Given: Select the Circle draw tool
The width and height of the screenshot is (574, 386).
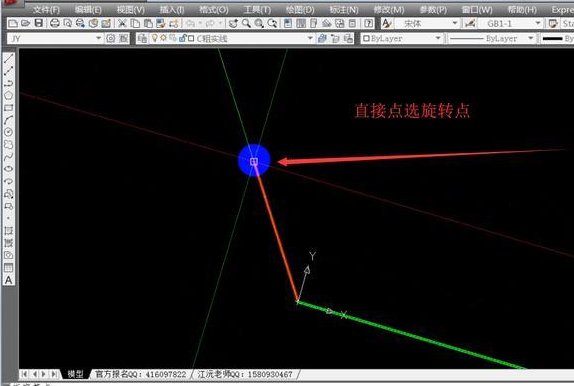Looking at the screenshot, I should tap(8, 132).
